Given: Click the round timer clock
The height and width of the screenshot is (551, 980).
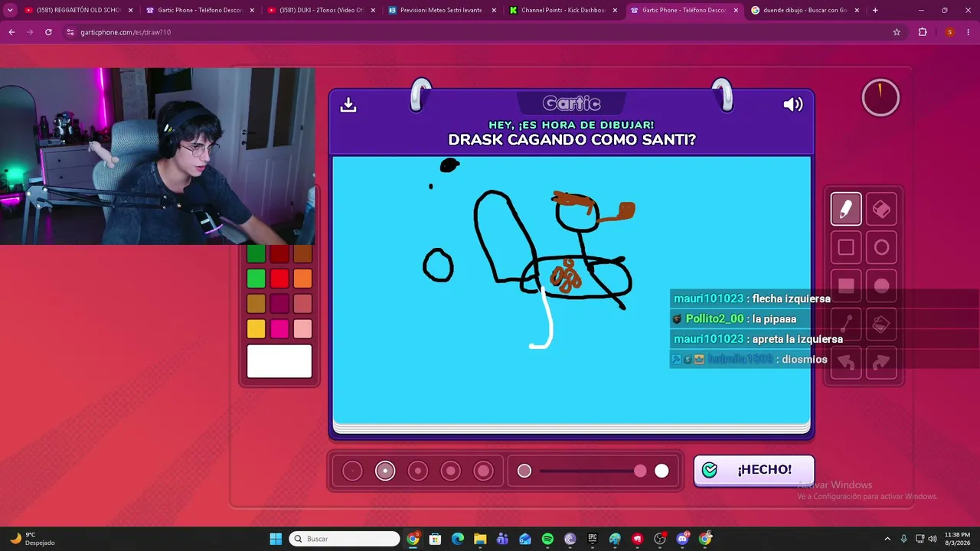Looking at the screenshot, I should tap(880, 98).
